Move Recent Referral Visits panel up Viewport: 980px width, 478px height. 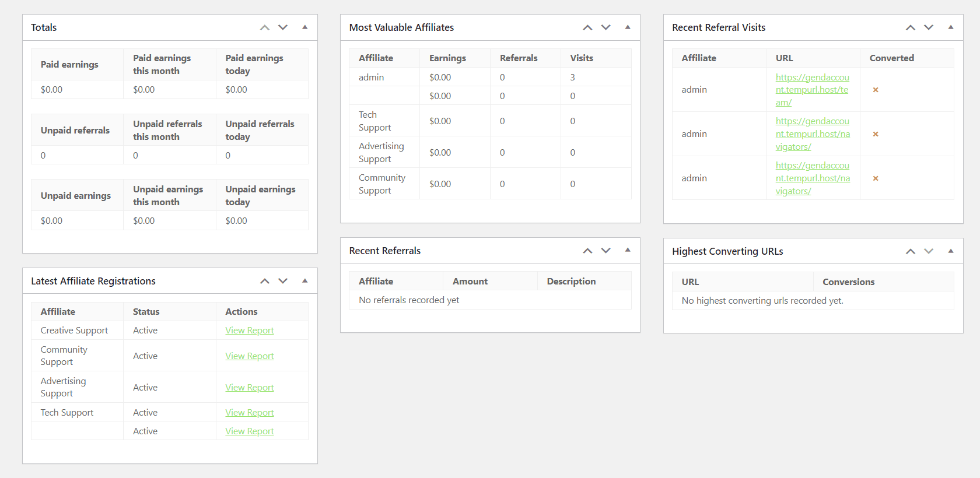click(x=911, y=27)
